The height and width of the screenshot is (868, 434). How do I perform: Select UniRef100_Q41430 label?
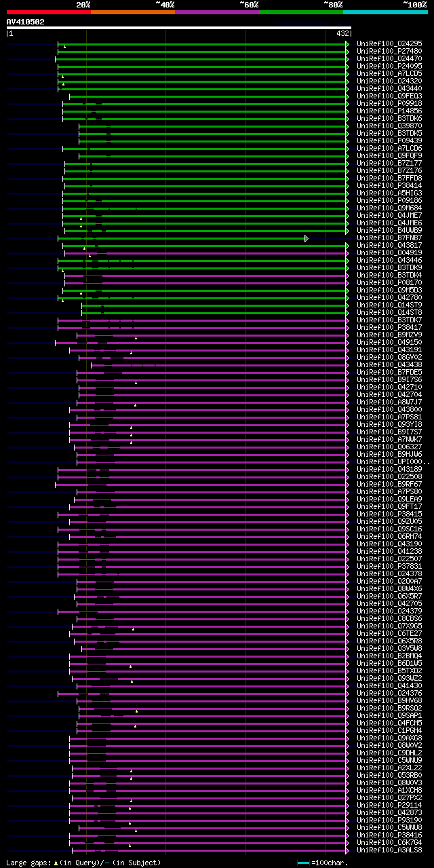pos(389,685)
